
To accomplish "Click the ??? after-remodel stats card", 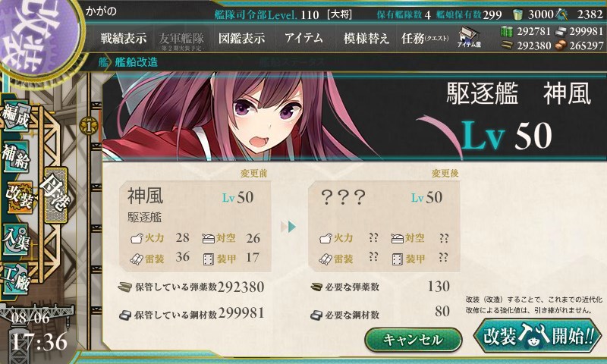I will [384, 226].
